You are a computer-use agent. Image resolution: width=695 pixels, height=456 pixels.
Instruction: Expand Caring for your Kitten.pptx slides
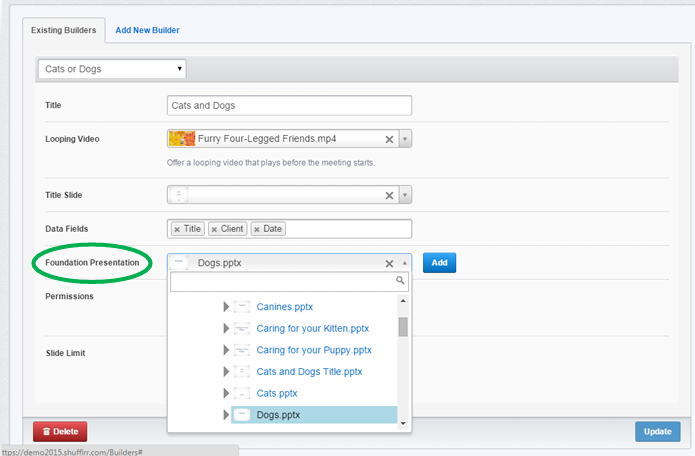coord(226,328)
